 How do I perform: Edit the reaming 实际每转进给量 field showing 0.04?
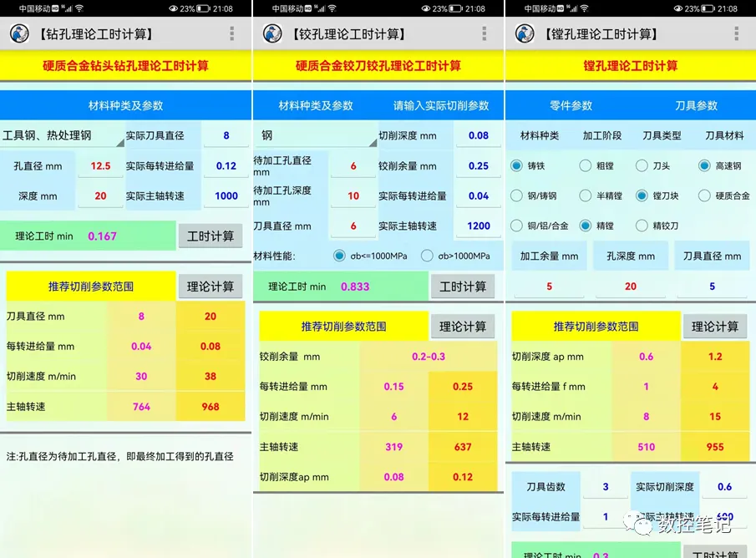click(x=479, y=195)
